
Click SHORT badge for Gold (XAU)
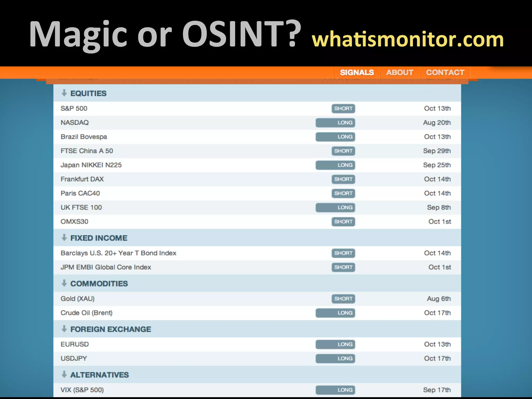tap(343, 299)
